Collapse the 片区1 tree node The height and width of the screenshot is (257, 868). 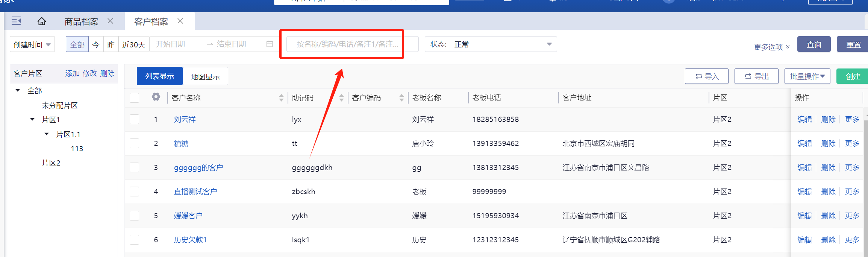pyautogui.click(x=32, y=120)
